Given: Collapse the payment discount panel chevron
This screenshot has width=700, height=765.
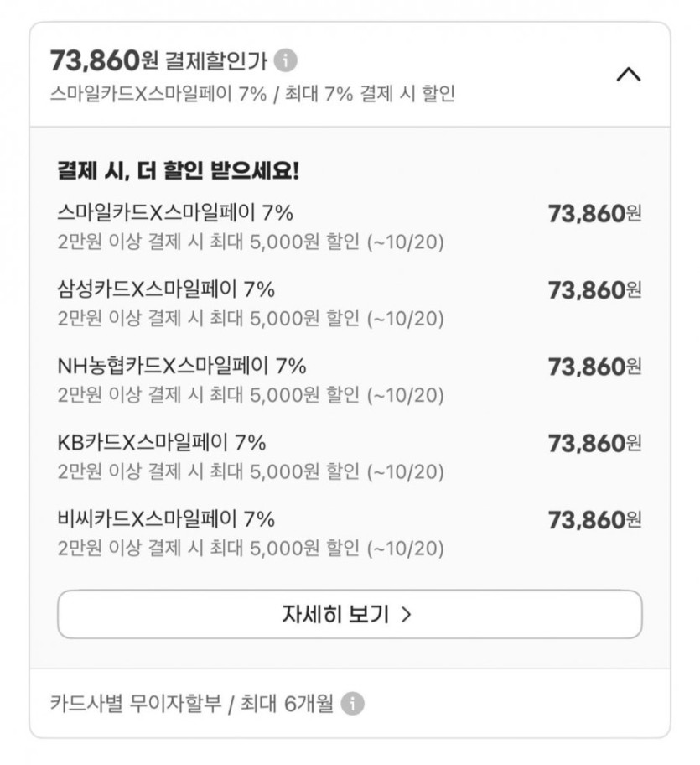Looking at the screenshot, I should click(x=628, y=75).
